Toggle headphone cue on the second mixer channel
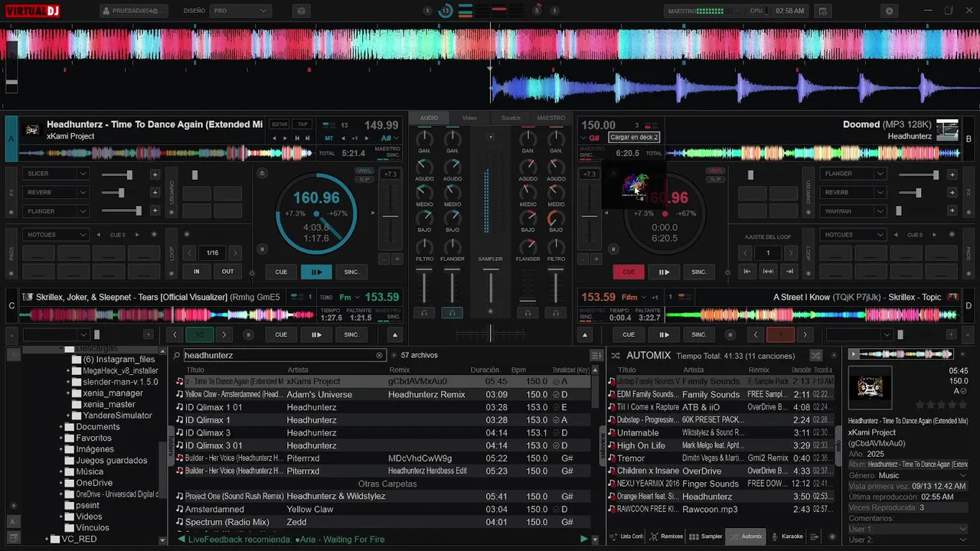This screenshot has width=980, height=551. 452,312
